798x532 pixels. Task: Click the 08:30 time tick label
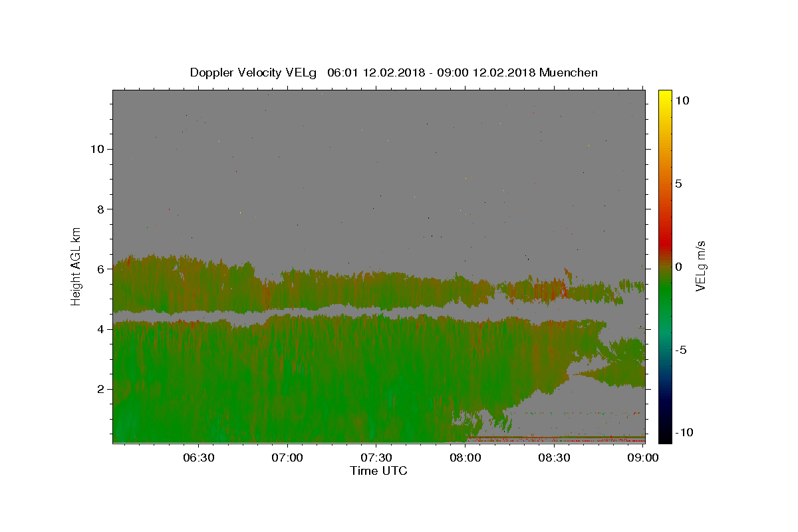554,458
